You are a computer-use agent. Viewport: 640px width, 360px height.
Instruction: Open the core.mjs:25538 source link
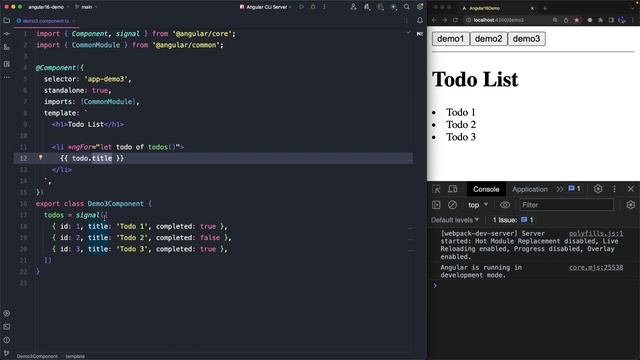[596, 268]
